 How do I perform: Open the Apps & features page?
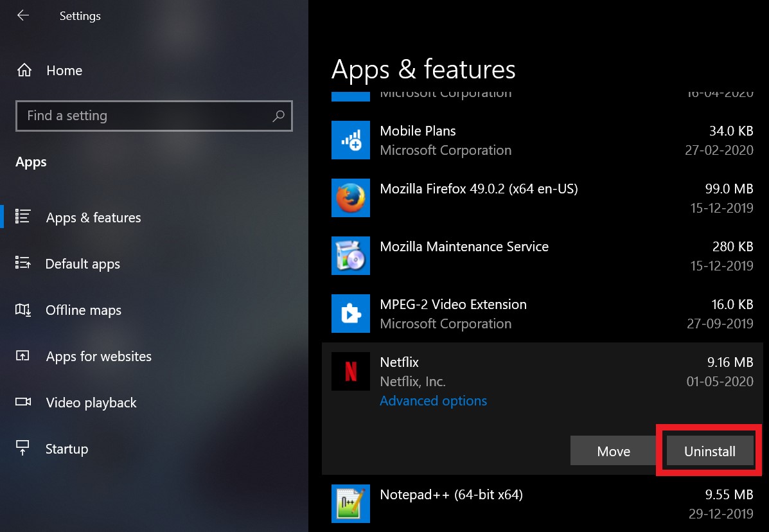point(93,217)
